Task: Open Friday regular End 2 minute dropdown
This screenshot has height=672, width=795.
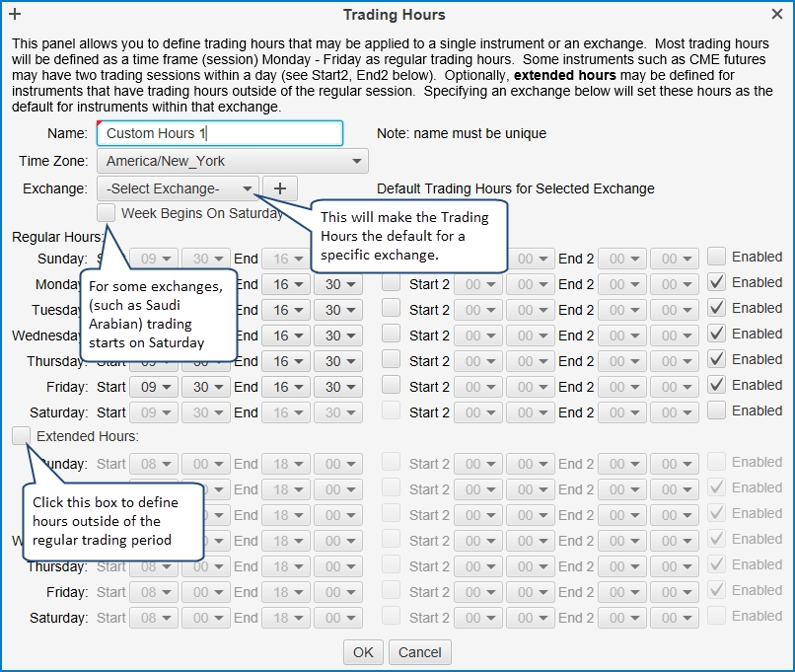Action: click(x=675, y=387)
